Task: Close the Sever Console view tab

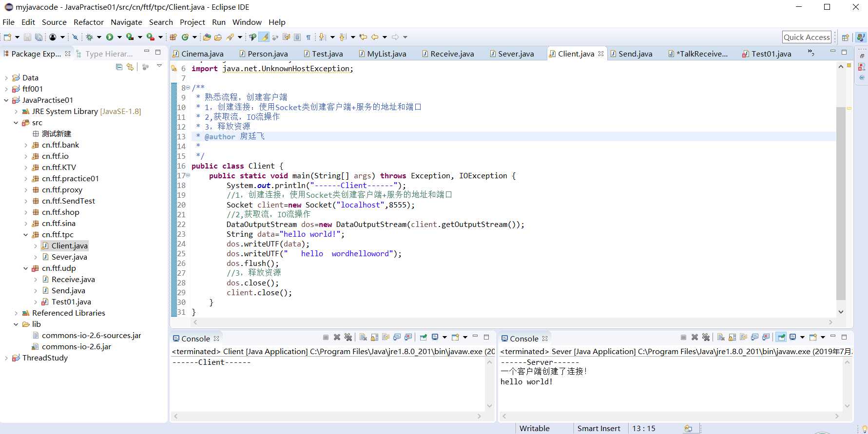Action: pos(545,339)
